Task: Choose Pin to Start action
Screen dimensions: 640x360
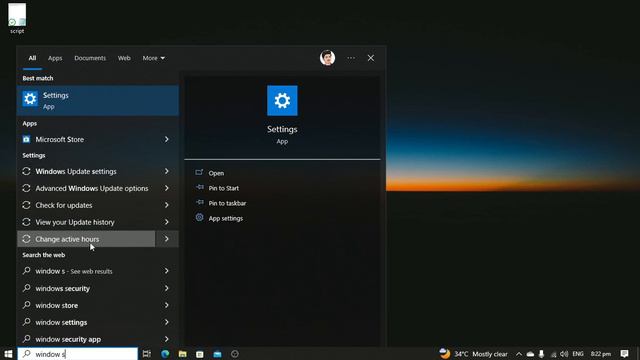Action: coord(224,188)
